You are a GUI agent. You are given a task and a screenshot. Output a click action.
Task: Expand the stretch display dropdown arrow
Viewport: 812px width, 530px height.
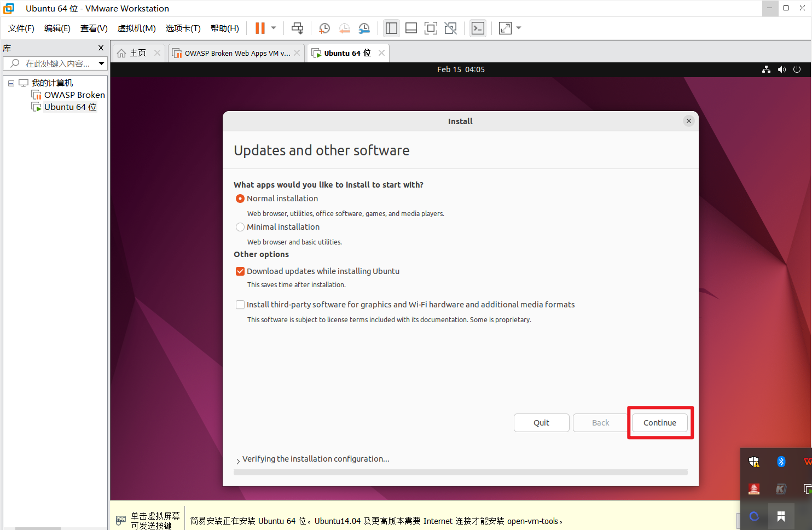[x=519, y=28]
